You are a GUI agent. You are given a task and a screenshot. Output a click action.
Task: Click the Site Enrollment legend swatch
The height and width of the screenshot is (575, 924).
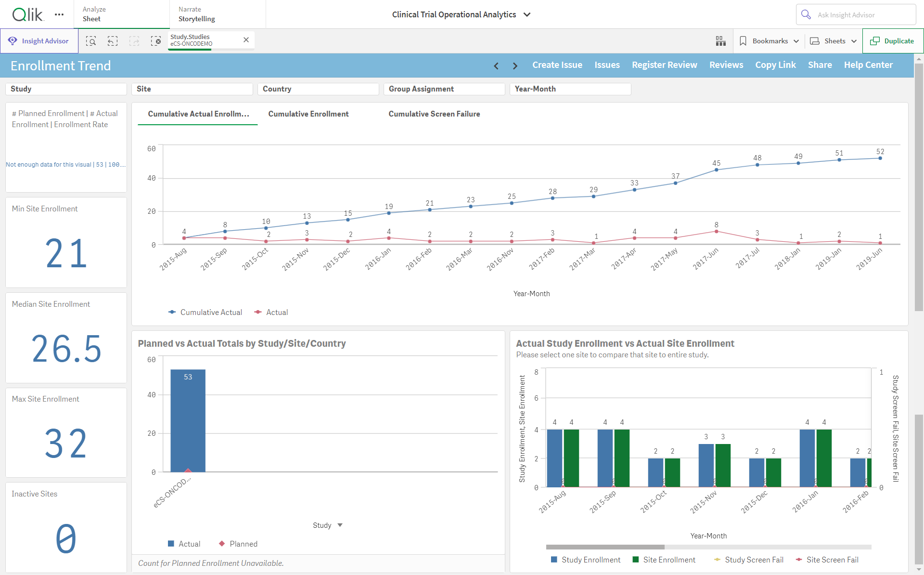(635, 560)
